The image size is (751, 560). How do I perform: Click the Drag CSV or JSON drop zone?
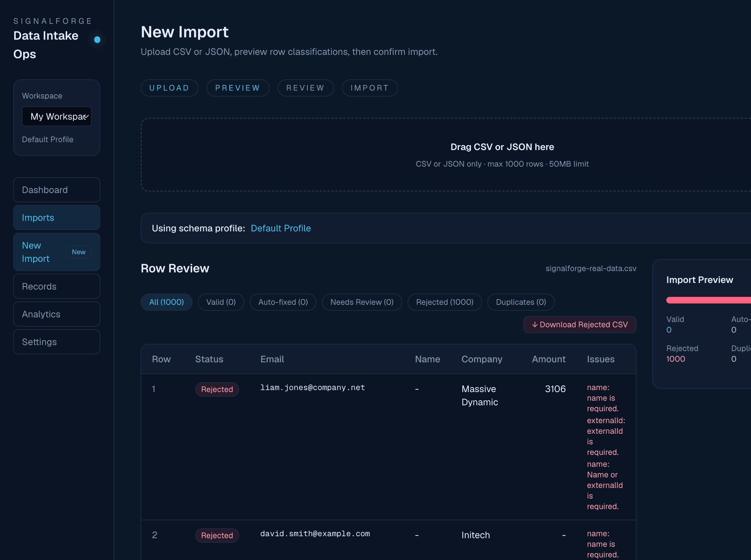[x=446, y=155]
